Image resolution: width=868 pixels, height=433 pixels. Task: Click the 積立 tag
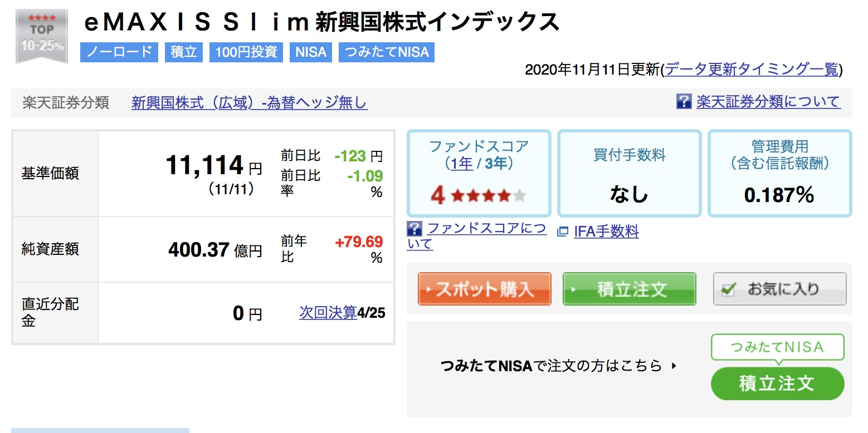(x=184, y=52)
